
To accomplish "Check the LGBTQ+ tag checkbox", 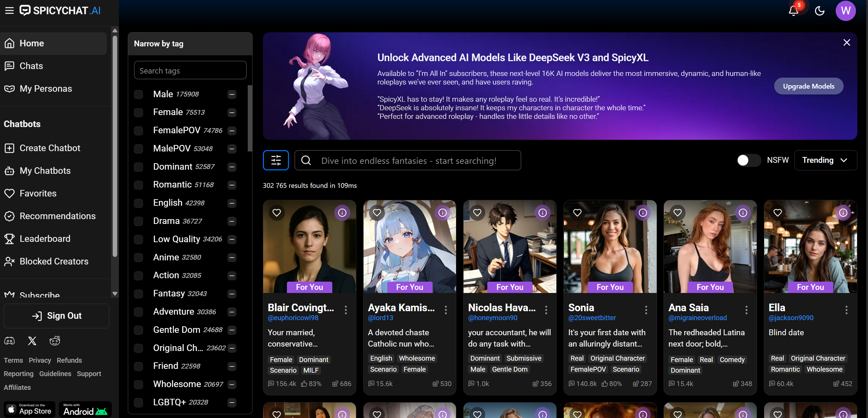I will (x=138, y=402).
